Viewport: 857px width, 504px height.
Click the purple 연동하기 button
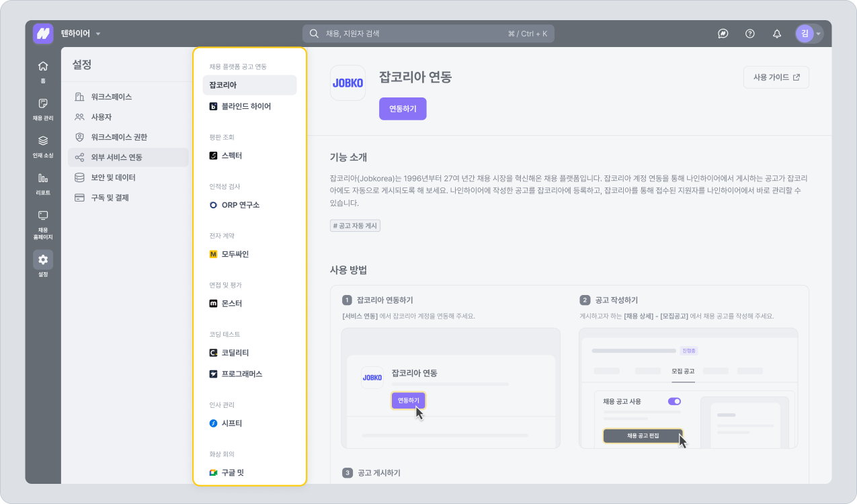tap(403, 109)
